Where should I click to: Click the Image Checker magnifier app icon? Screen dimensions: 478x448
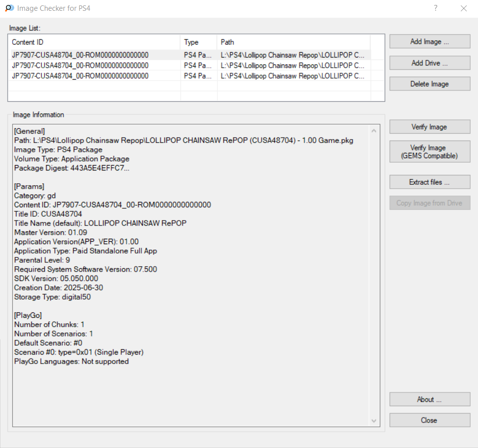(9, 8)
